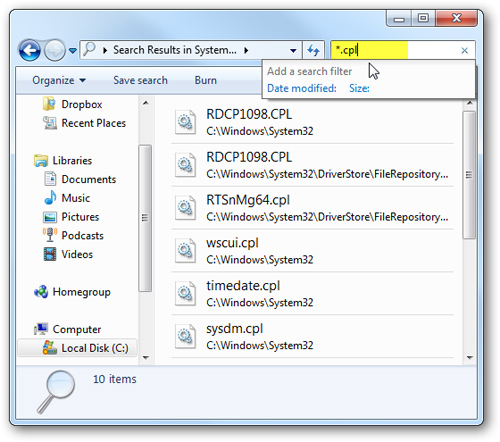
Task: Expand the address bar history dropdown
Action: (293, 51)
